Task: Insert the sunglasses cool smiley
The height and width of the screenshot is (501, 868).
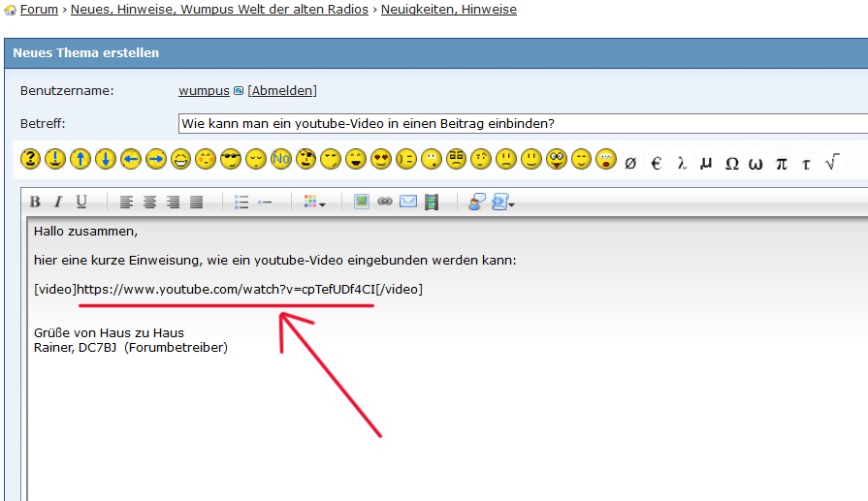Action: click(231, 159)
